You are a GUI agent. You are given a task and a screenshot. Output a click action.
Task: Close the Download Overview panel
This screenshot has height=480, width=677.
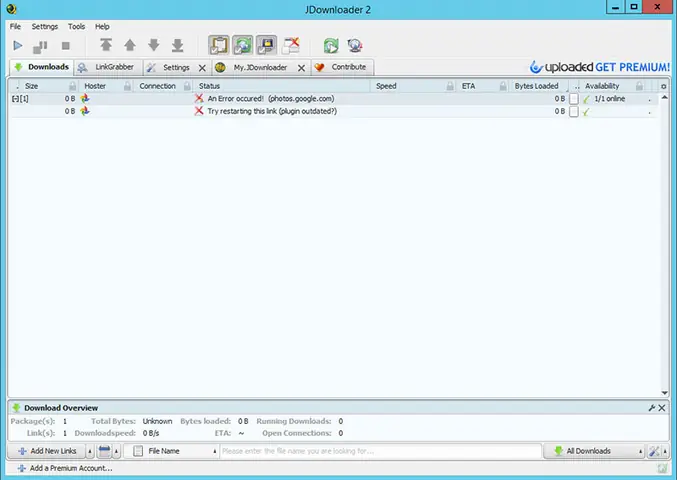tap(662, 408)
